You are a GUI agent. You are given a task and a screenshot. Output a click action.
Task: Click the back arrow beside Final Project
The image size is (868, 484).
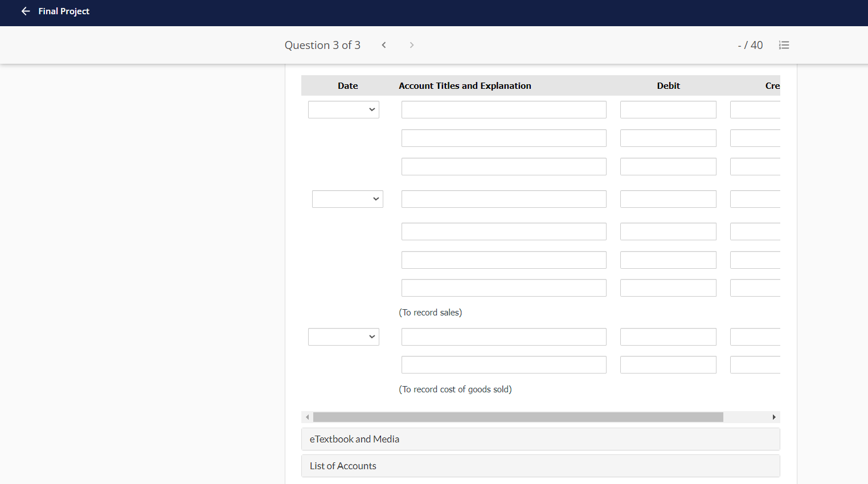point(25,11)
